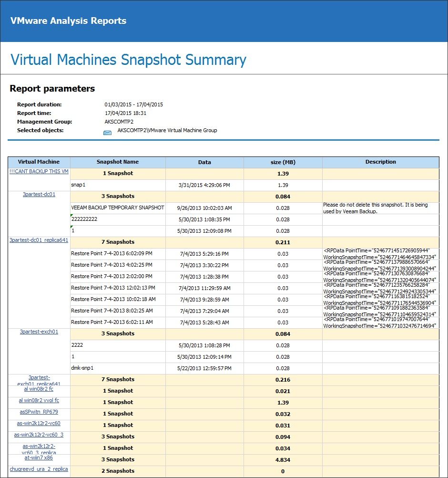Image resolution: width=448 pixels, height=478 pixels.
Task: Select the date 7/4/2013 11:29:59 AM
Action: point(204,288)
